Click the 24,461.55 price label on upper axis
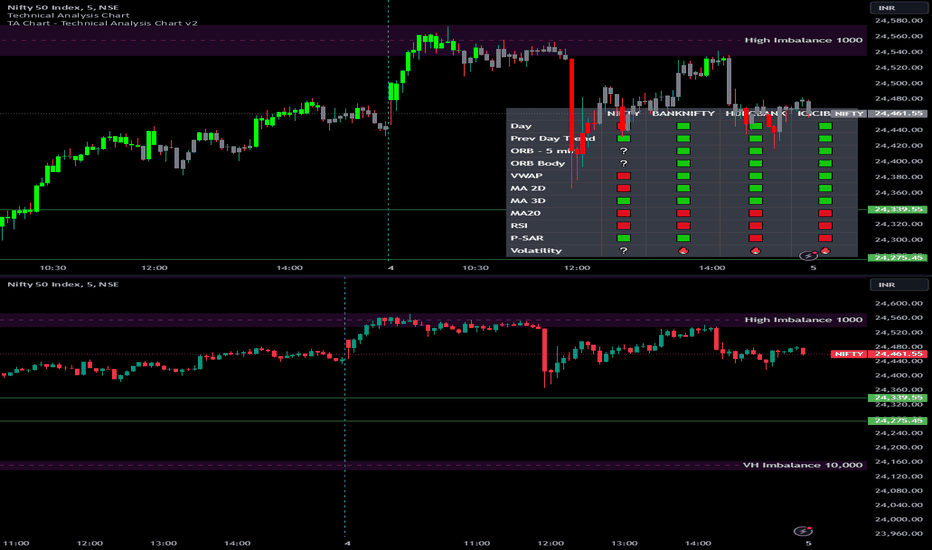 [898, 114]
